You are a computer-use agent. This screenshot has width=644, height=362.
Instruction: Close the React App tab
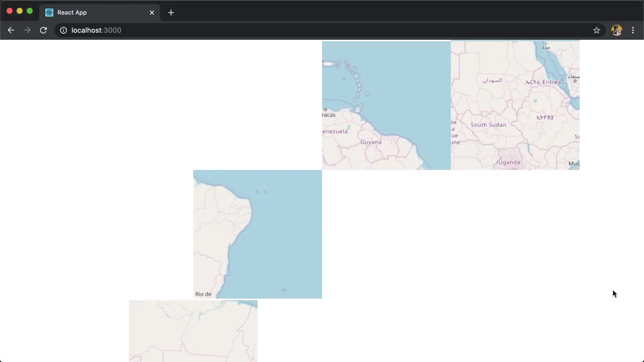click(x=152, y=13)
